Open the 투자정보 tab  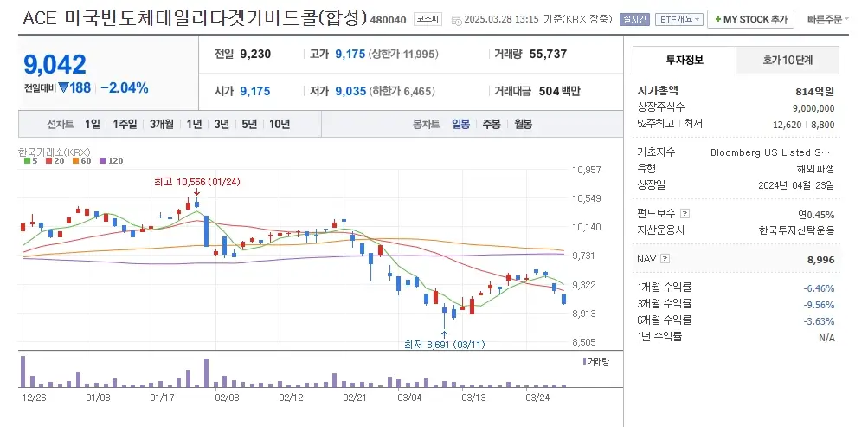point(684,61)
